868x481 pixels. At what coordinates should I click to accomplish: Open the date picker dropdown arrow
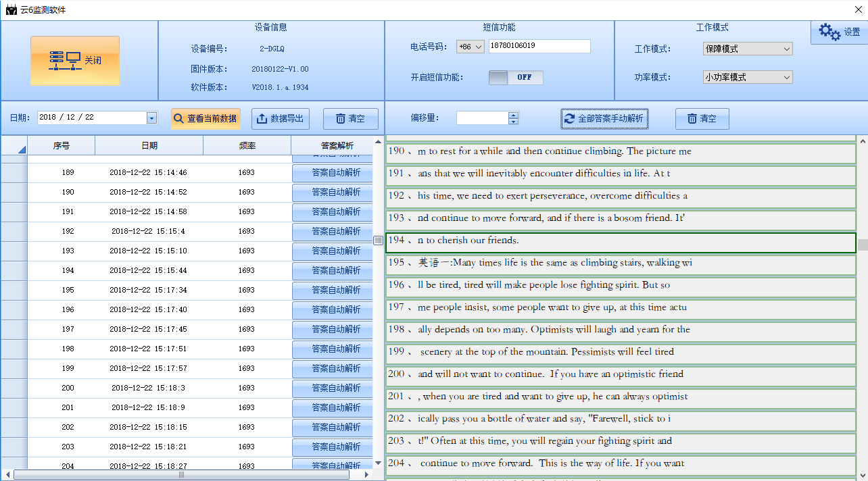pyautogui.click(x=151, y=118)
